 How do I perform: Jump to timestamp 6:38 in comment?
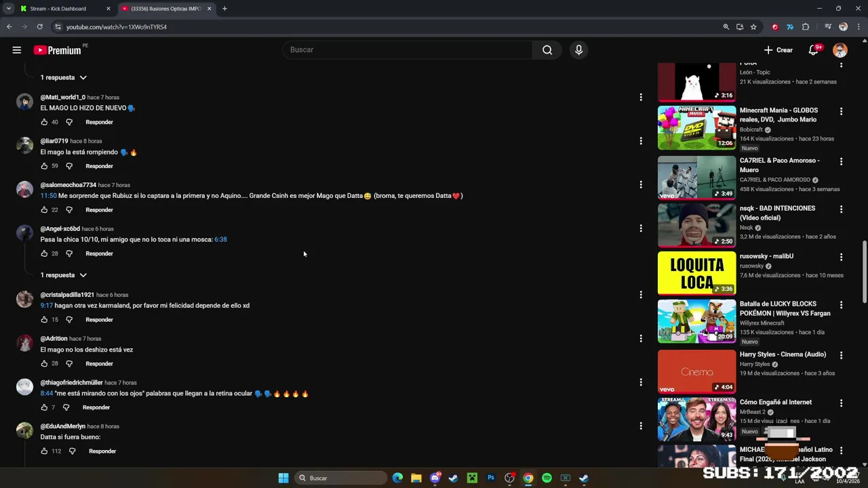(220, 239)
